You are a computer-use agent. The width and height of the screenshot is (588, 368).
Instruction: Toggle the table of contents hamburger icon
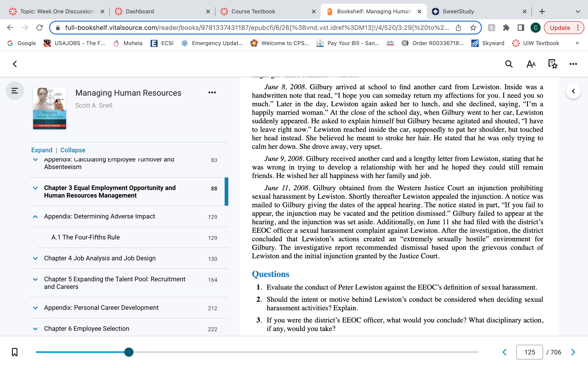pos(14,91)
